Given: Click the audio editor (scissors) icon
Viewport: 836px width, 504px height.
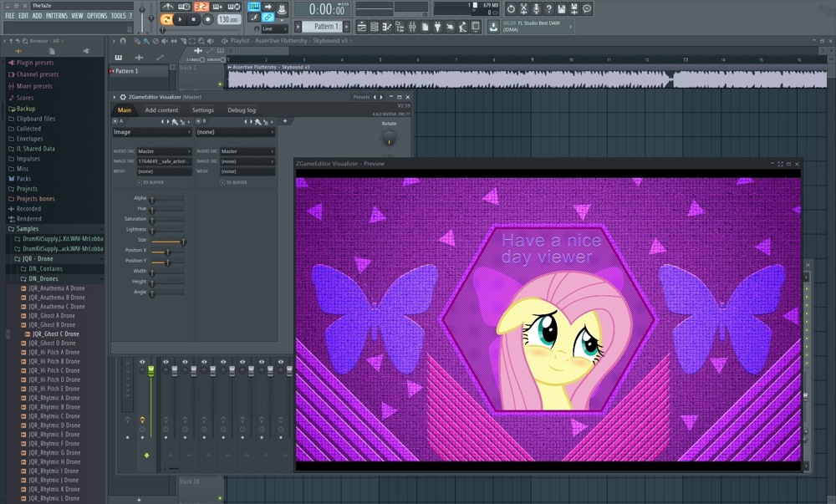Looking at the screenshot, I should click(x=523, y=9).
